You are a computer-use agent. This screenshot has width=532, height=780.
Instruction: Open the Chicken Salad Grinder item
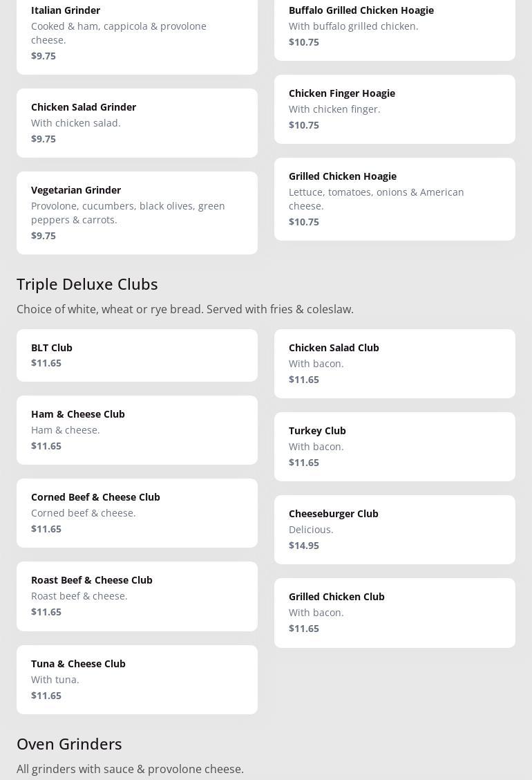[x=137, y=122]
